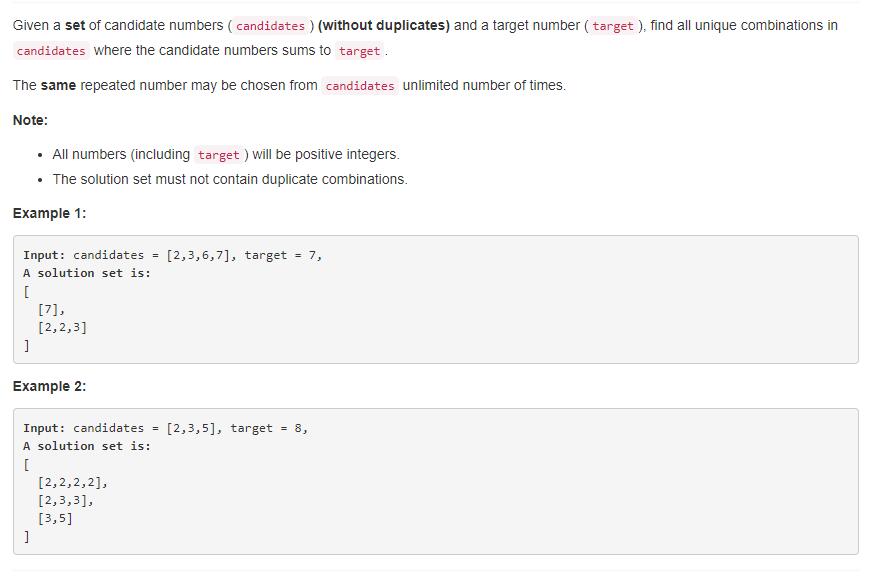
Task: Click bold '(without duplicates)' text
Action: tap(384, 26)
